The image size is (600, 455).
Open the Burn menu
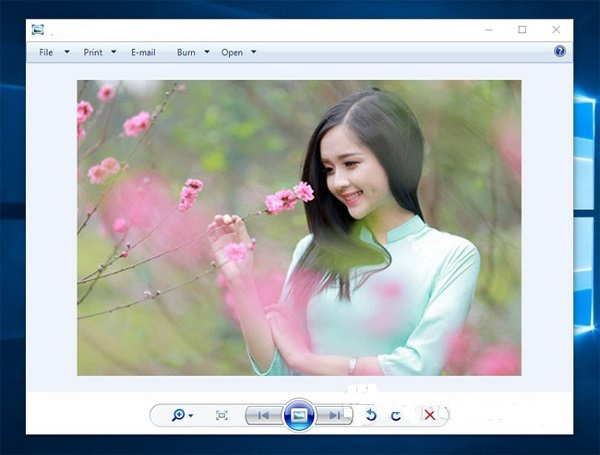[x=186, y=52]
